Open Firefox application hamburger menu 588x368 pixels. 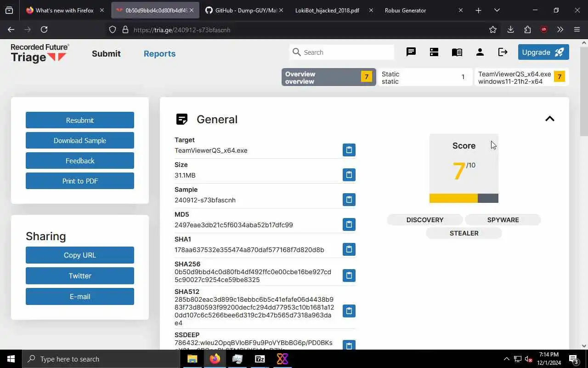tap(577, 29)
